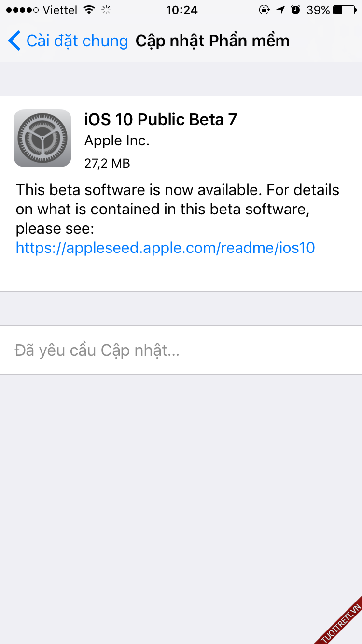Tap the back chevron arrow
The width and height of the screenshot is (362, 644).
(x=14, y=41)
